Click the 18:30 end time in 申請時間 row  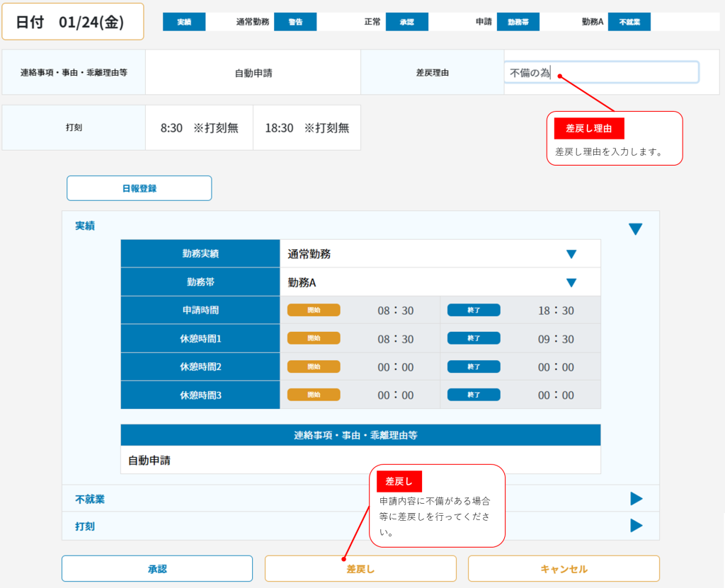(556, 311)
